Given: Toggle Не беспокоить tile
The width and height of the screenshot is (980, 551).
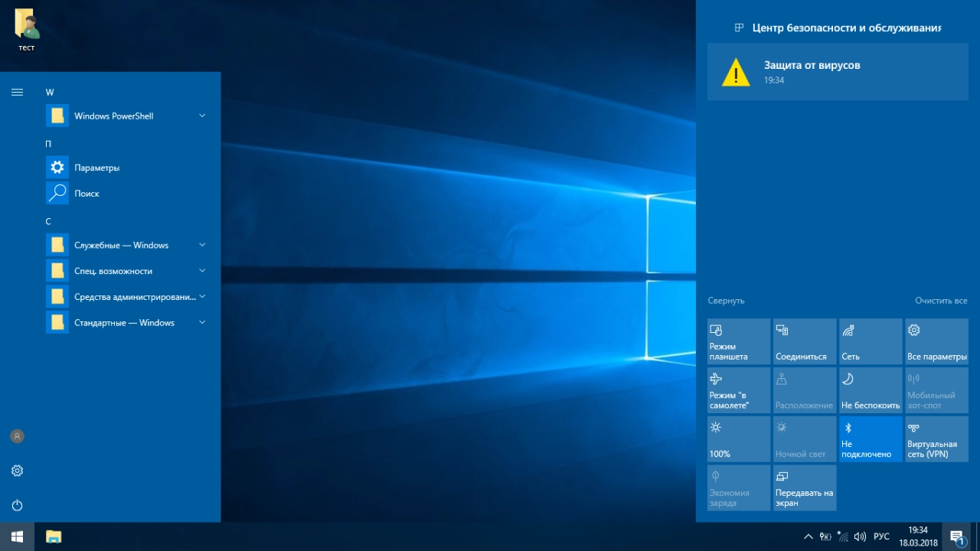Looking at the screenshot, I should [x=871, y=390].
